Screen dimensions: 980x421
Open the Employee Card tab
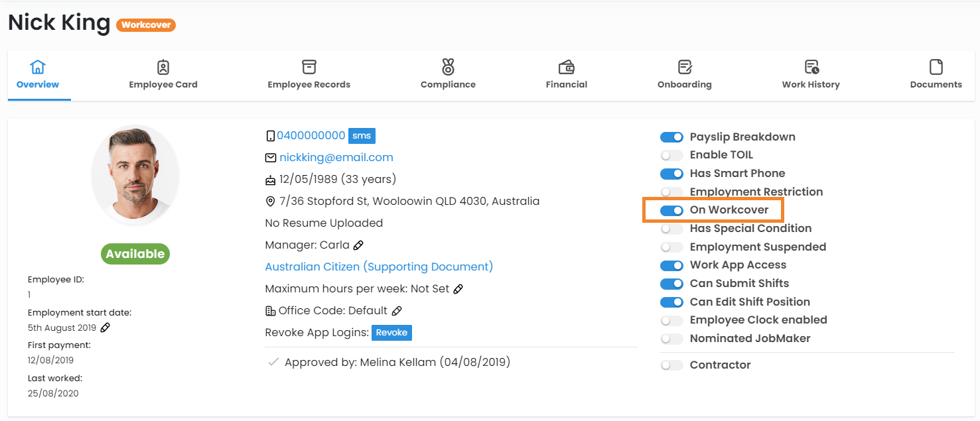(x=163, y=74)
